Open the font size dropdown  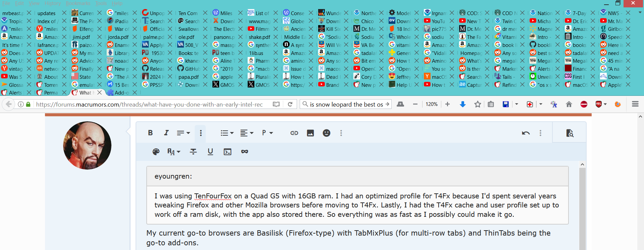pyautogui.click(x=174, y=152)
